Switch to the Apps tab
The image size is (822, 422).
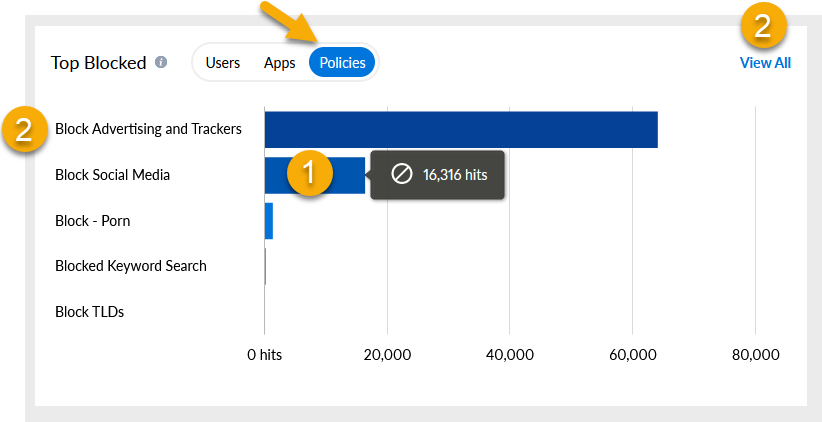click(x=280, y=62)
